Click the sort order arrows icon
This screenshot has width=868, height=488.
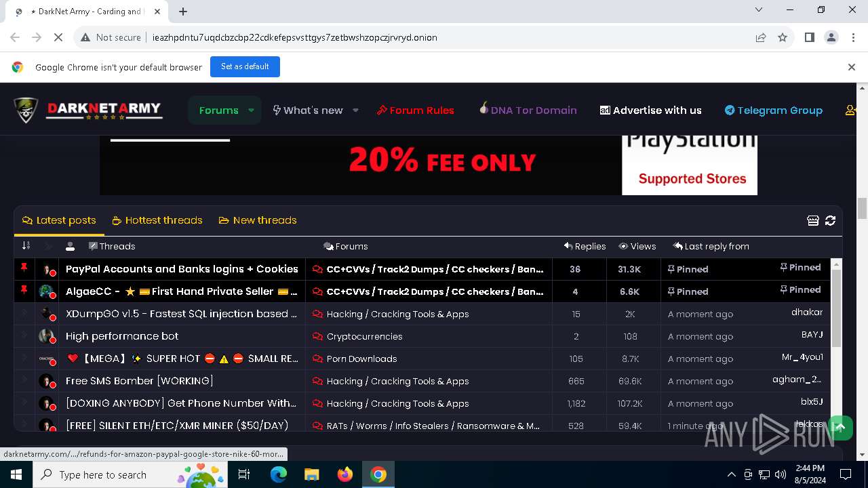coord(26,246)
